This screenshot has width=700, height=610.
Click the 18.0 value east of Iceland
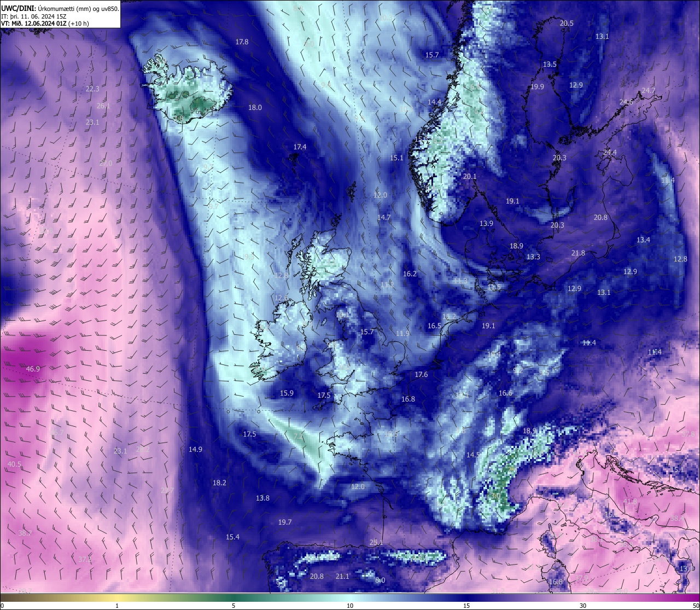coord(255,108)
